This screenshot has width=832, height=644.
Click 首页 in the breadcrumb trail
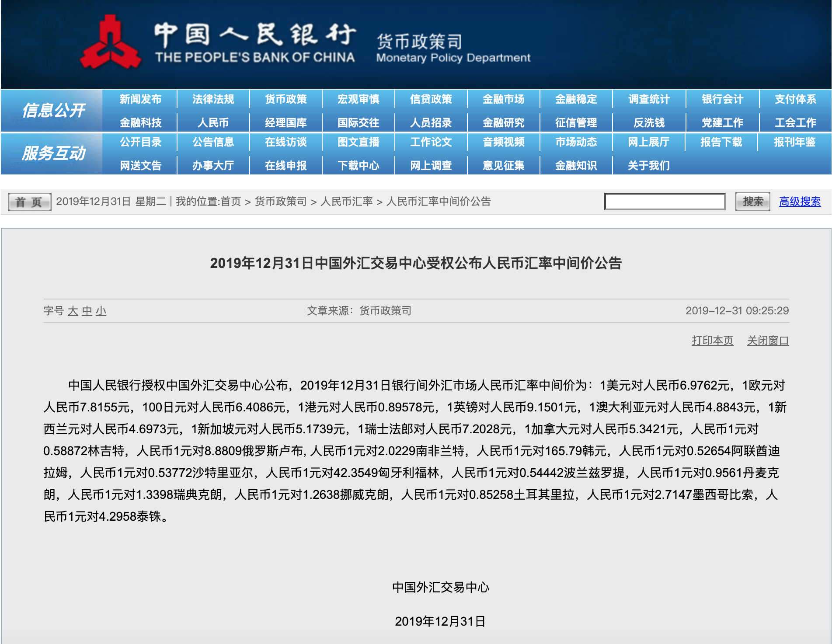coord(231,202)
